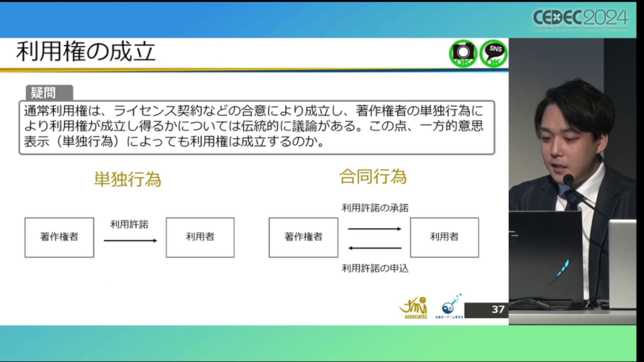Click the SNS OK speech-bubble icon
644x362 pixels.
coord(493,53)
